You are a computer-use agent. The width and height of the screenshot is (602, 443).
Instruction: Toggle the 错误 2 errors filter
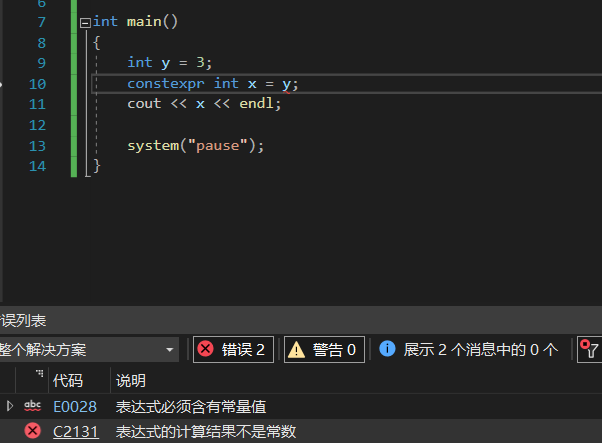point(233,349)
